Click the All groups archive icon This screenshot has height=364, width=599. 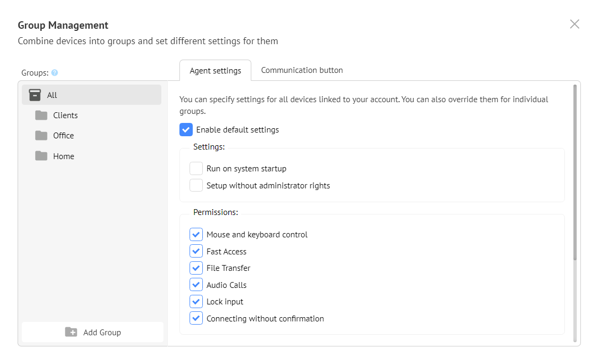coord(35,95)
